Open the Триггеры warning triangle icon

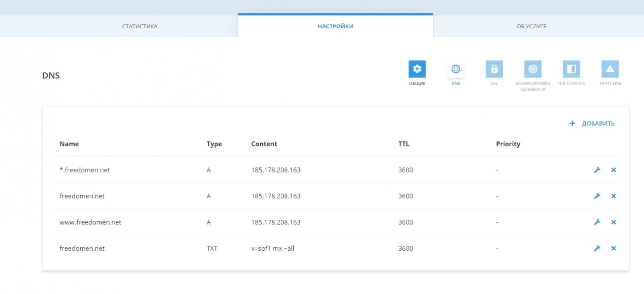click(x=610, y=69)
